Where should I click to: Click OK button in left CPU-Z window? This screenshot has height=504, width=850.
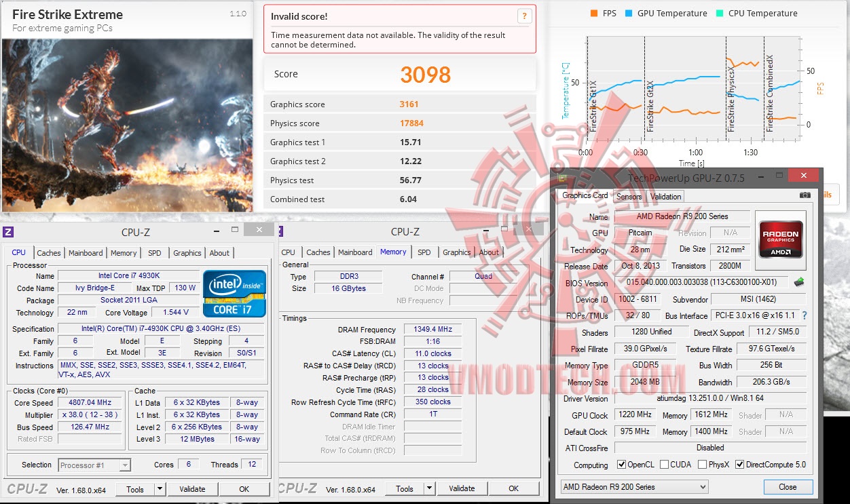pyautogui.click(x=244, y=488)
